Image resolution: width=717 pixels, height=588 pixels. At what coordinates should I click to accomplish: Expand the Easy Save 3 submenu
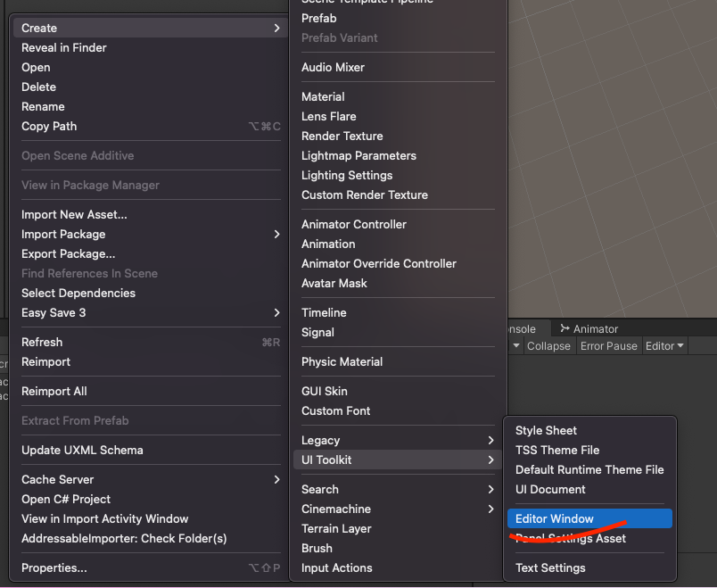point(150,312)
